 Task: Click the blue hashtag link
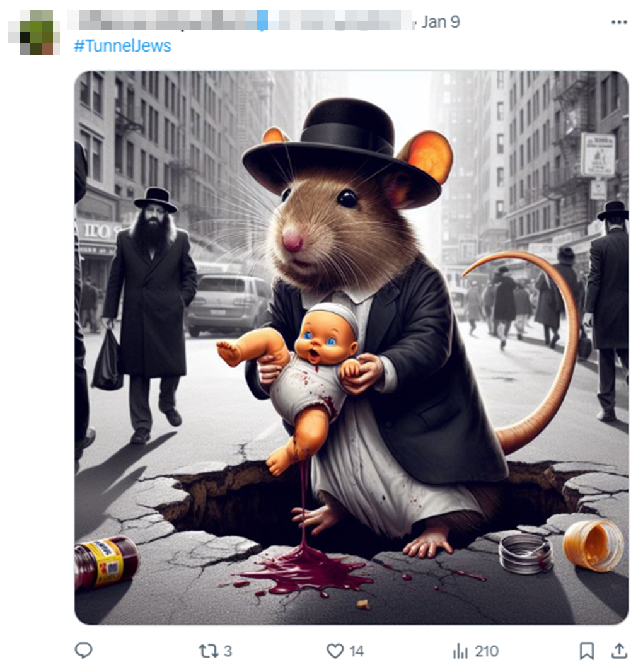coord(122,46)
